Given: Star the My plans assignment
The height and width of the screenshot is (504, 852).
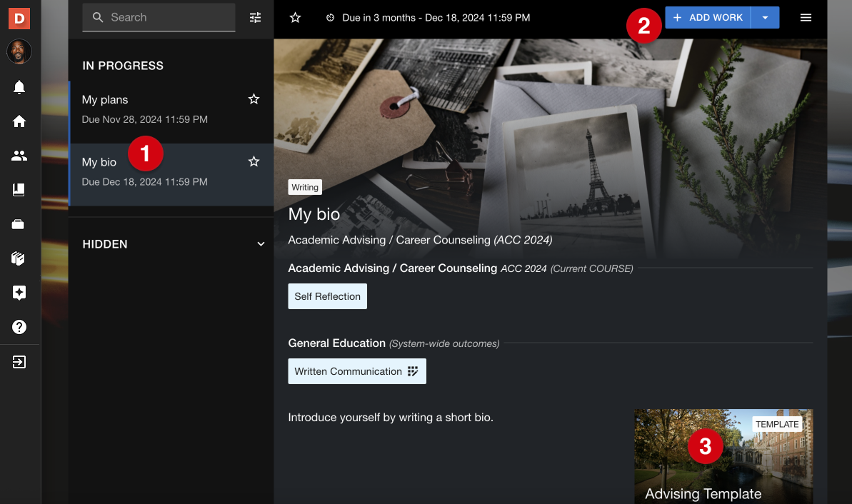Looking at the screenshot, I should 254,99.
